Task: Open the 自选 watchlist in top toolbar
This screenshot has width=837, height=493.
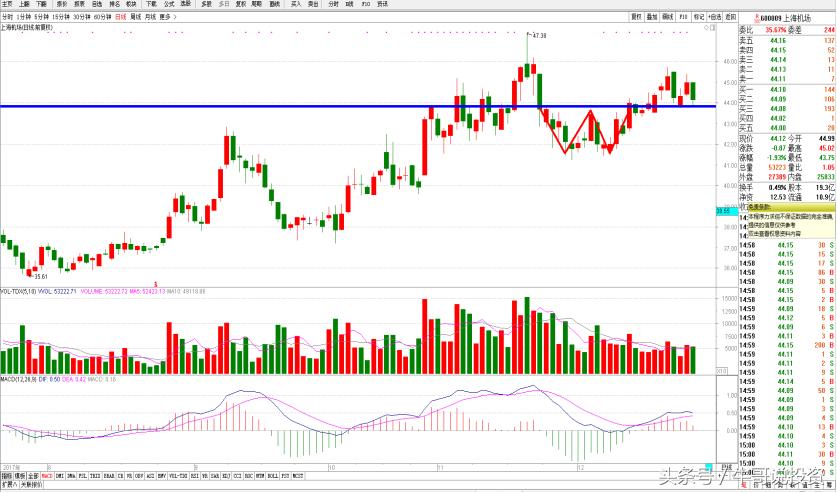Action: [97, 4]
